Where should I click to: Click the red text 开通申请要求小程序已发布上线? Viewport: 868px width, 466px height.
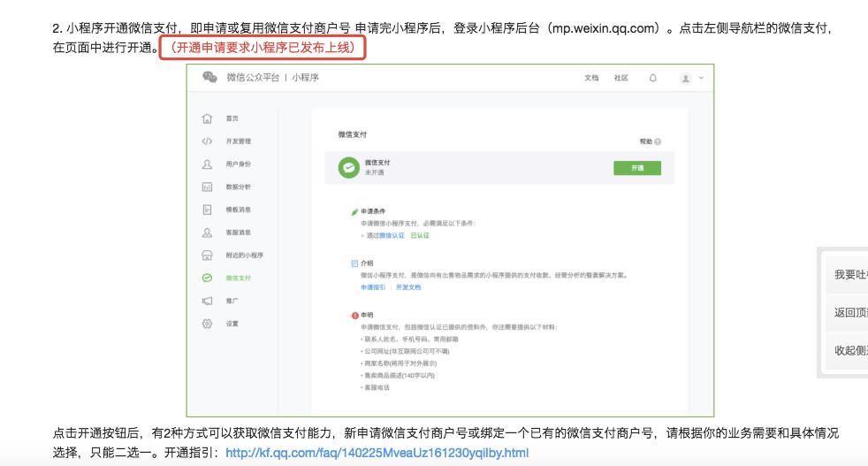263,48
